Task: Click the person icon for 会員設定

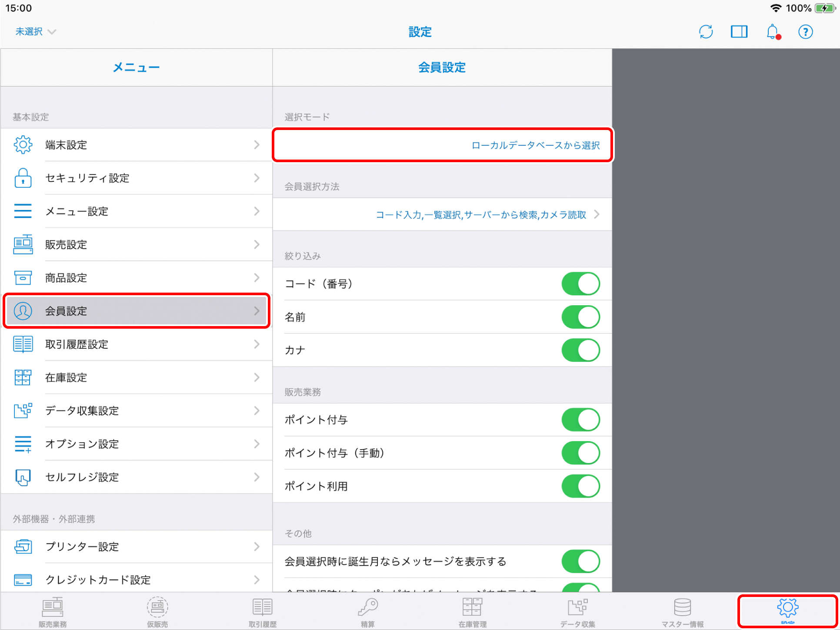Action: click(x=23, y=311)
